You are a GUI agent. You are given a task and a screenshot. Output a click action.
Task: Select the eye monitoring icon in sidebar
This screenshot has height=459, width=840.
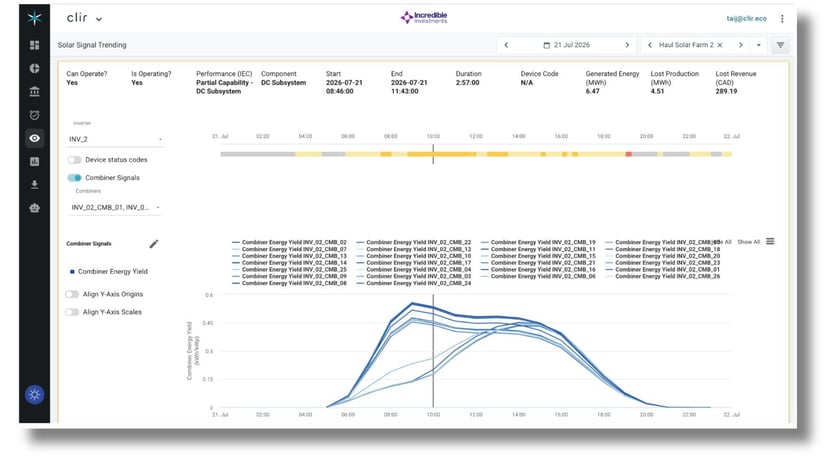34,138
